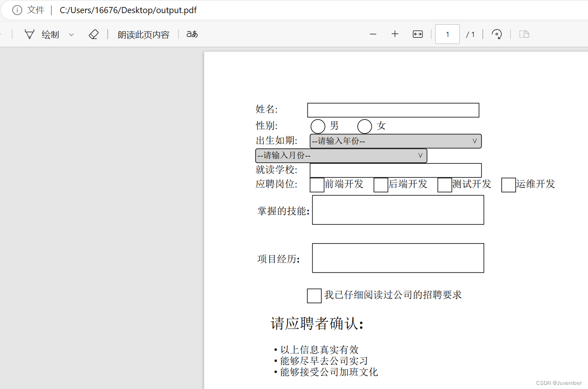Click the 姓名 name input field

click(x=393, y=110)
